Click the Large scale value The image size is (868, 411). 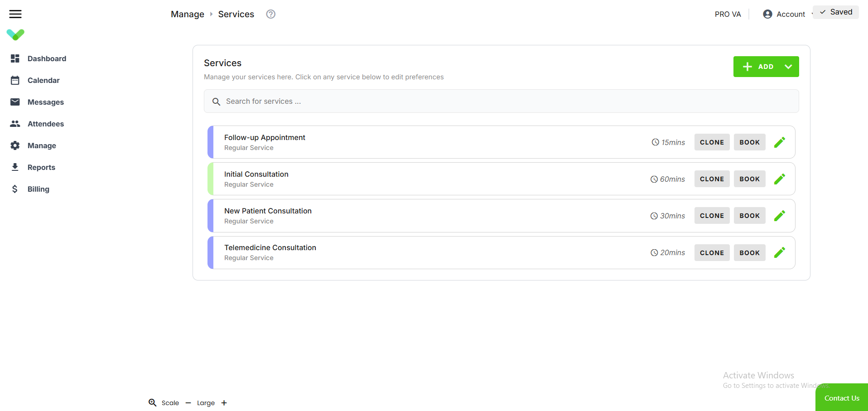206,403
